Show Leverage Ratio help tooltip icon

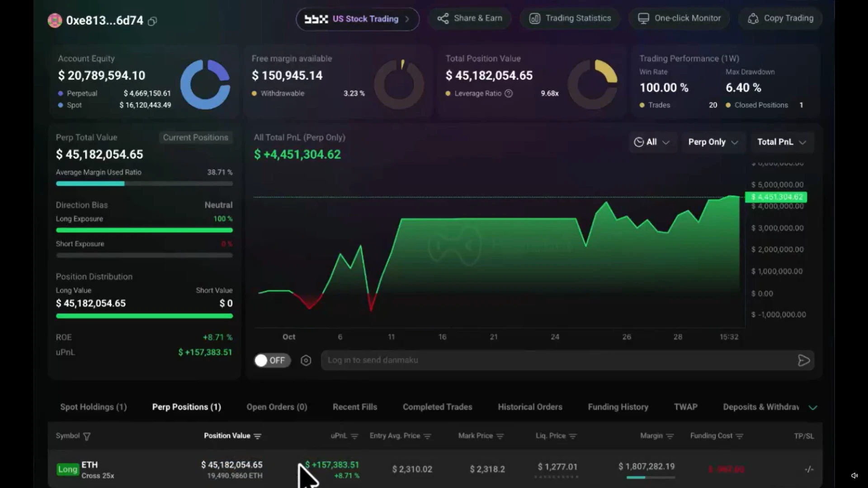[509, 94]
